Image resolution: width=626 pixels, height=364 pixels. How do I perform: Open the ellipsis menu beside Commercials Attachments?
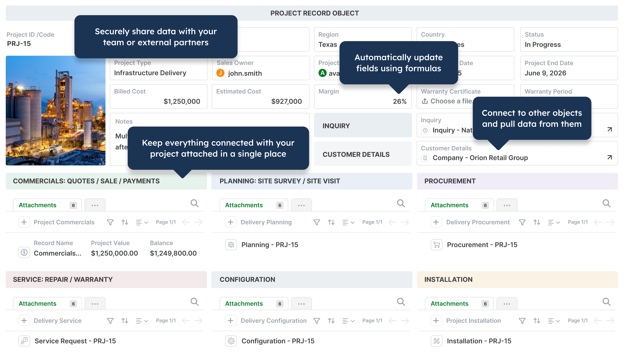coord(95,205)
